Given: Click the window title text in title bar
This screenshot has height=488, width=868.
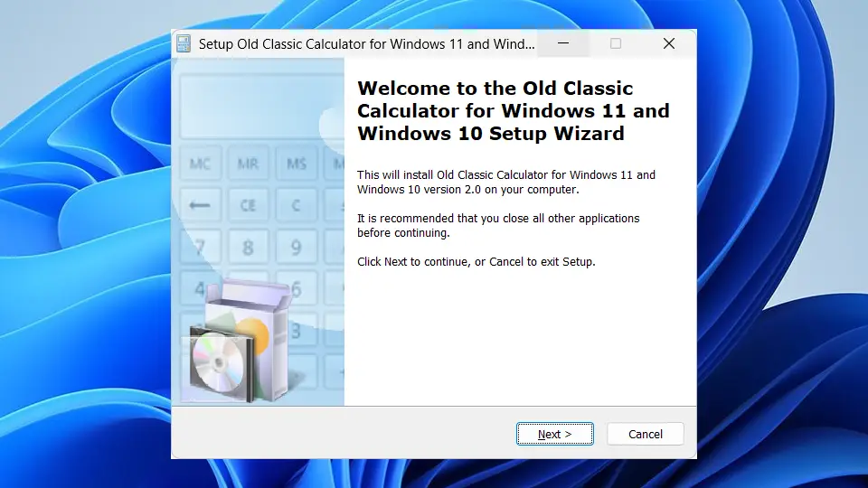Looking at the screenshot, I should (366, 44).
